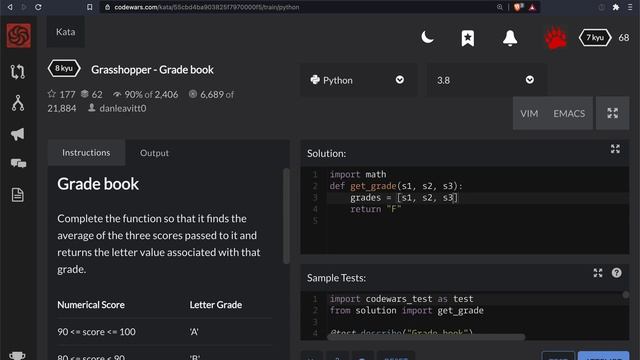Open the Kumite fork icon in sidebar
Screen dimensions: 640x360
18,103
